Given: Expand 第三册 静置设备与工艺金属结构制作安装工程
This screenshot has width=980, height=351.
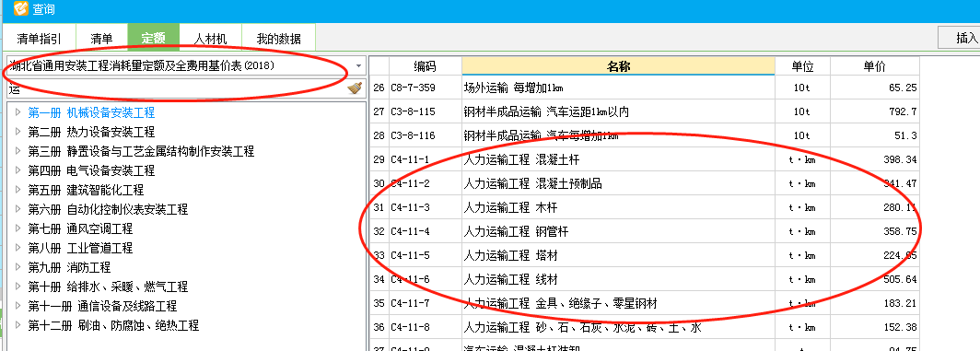Looking at the screenshot, I should (x=18, y=151).
